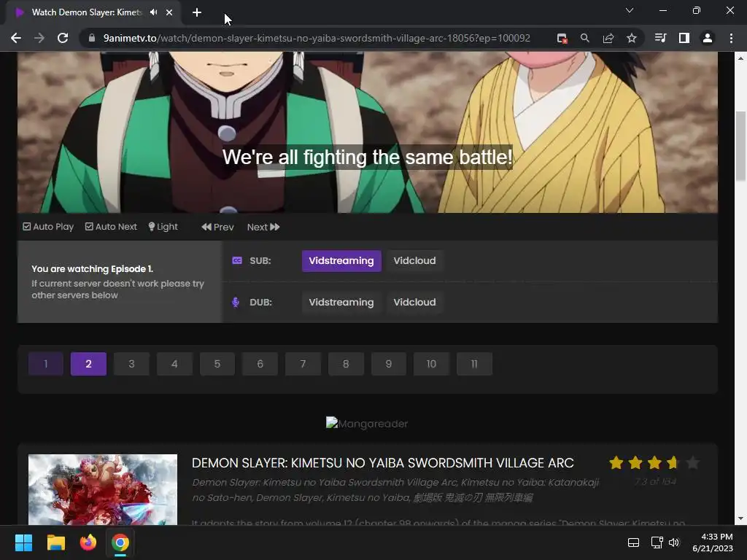View site information lock icon
Screen dimensions: 747x560
coord(92,38)
